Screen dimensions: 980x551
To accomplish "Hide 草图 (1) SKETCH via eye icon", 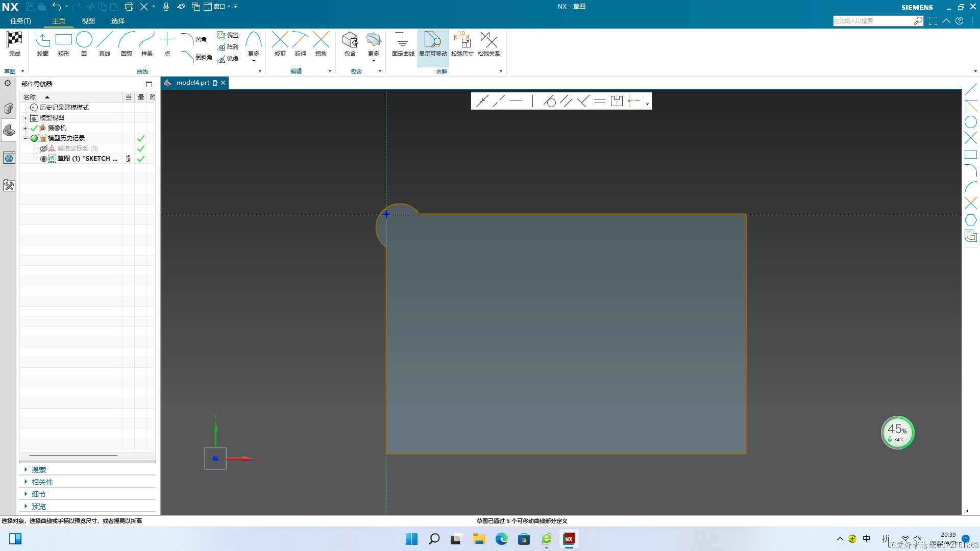I will [43, 159].
